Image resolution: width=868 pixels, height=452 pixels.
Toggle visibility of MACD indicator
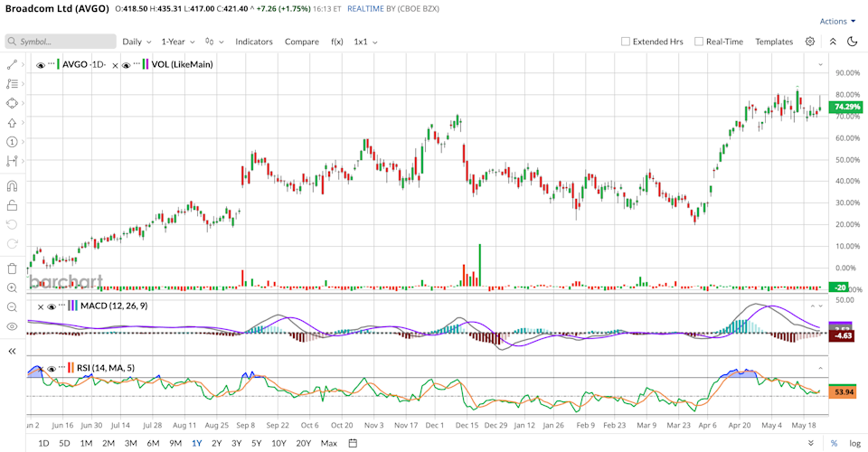(x=52, y=306)
